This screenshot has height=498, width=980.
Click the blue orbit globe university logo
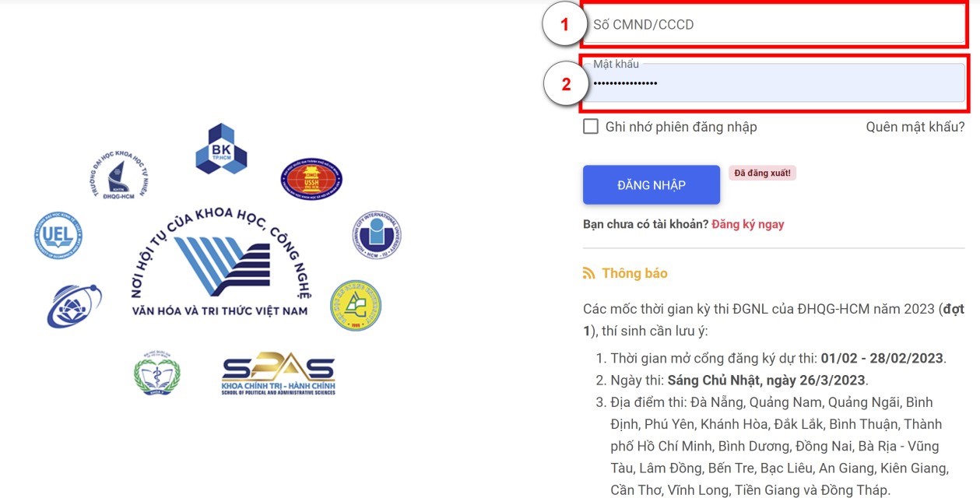click(x=73, y=306)
